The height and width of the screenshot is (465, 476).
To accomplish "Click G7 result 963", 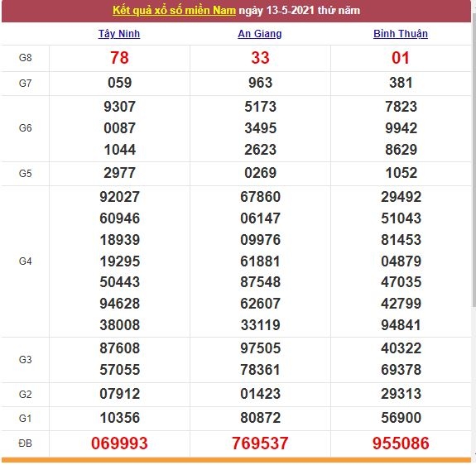I will (x=260, y=83).
